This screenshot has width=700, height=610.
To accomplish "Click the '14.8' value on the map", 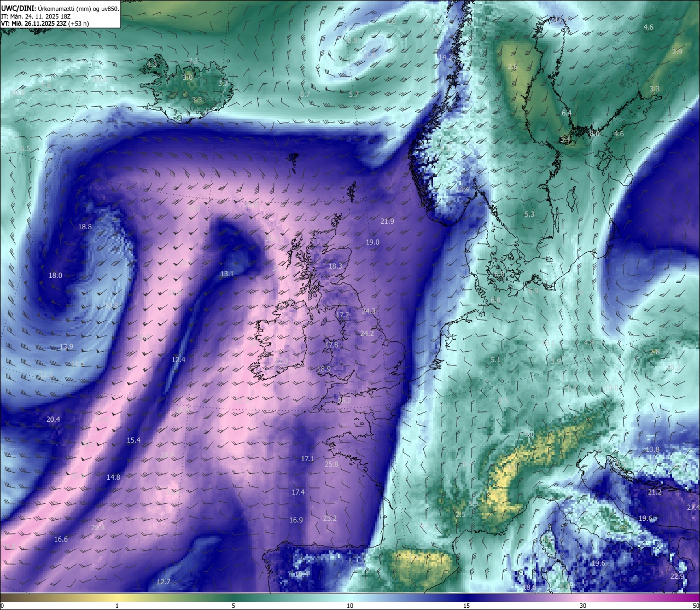I will pyautogui.click(x=113, y=478).
